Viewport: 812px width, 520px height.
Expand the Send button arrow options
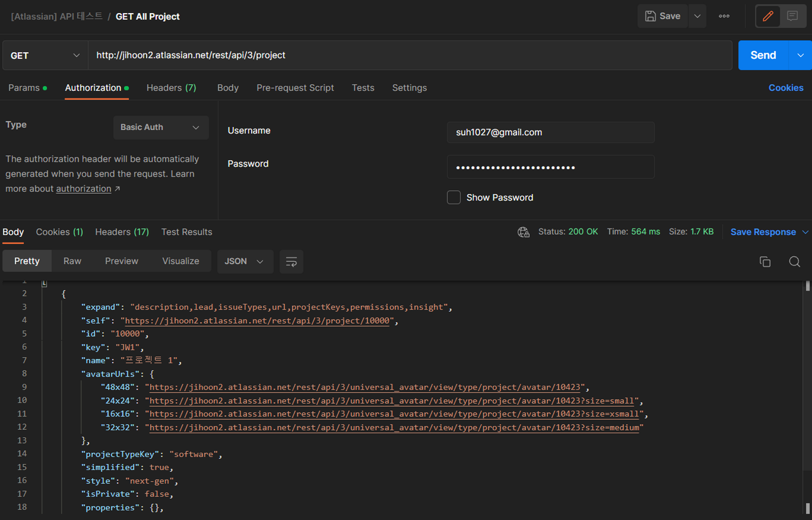click(x=800, y=55)
